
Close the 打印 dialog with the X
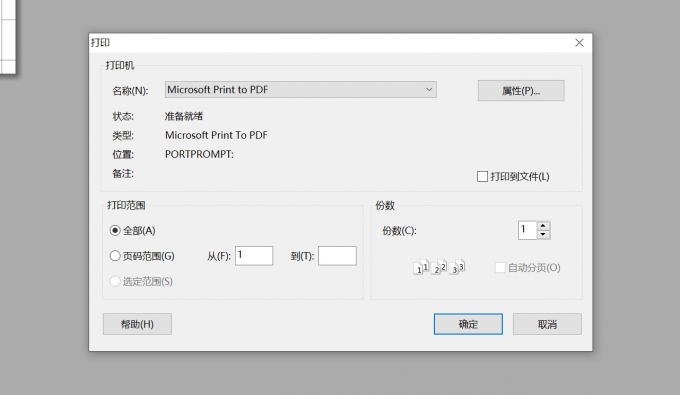(x=579, y=42)
